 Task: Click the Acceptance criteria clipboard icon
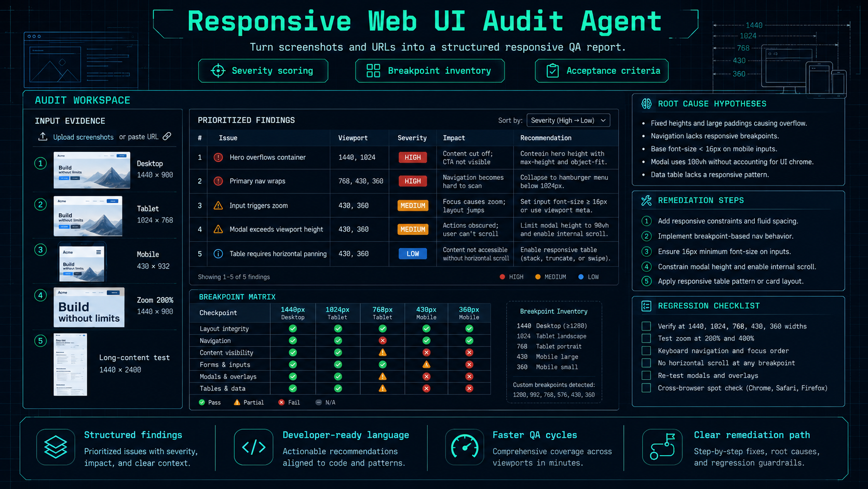552,71
